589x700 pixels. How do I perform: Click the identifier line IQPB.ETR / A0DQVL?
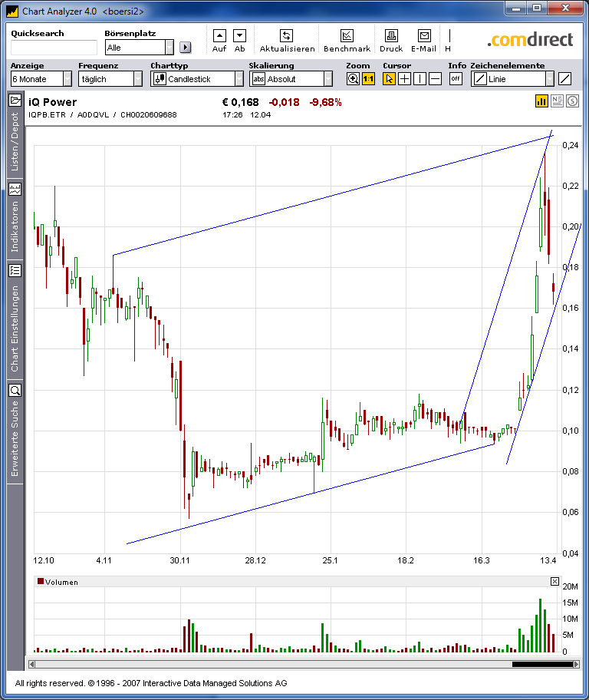(103, 114)
